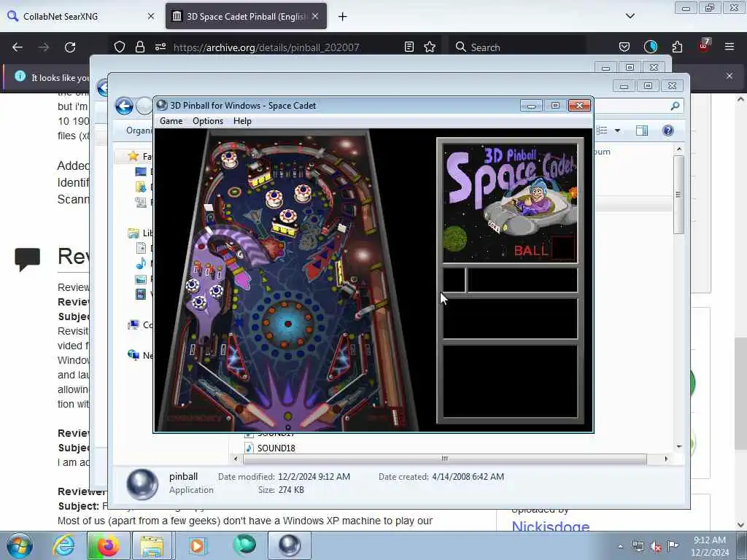This screenshot has height=560, width=747.
Task: Dismiss the Firefox notification bar
Action: 729,76
